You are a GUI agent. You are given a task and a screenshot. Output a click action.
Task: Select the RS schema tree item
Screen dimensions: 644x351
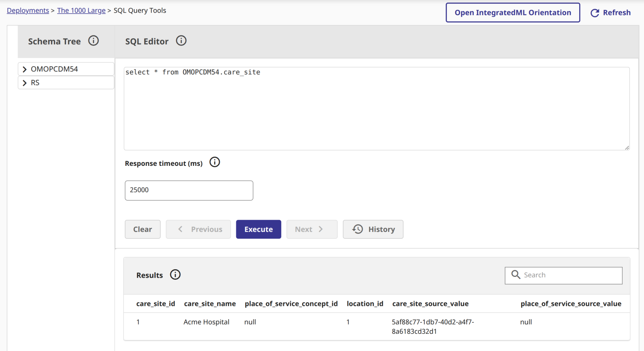tap(35, 83)
